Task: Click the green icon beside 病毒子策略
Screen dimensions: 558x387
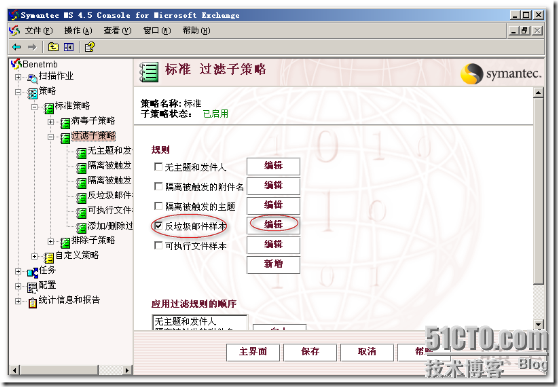Action: 65,123
